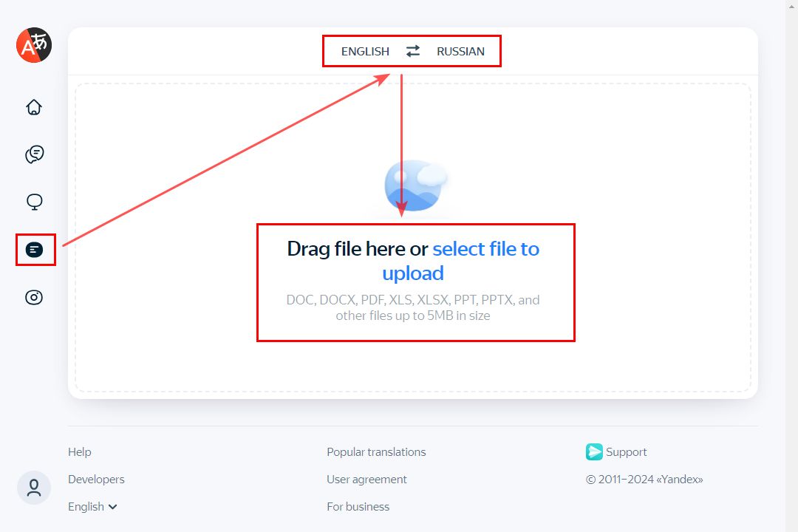The height and width of the screenshot is (532, 798).
Task: Open the text translation chat-bubble icon
Action: 34,154
